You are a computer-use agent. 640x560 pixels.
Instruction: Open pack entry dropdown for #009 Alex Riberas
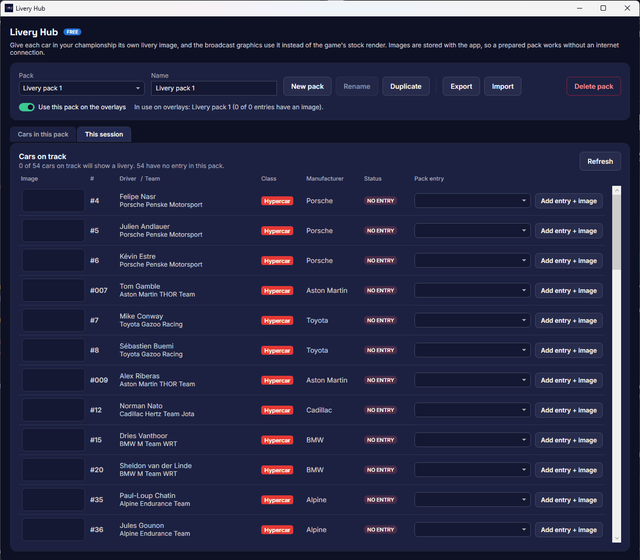[472, 380]
